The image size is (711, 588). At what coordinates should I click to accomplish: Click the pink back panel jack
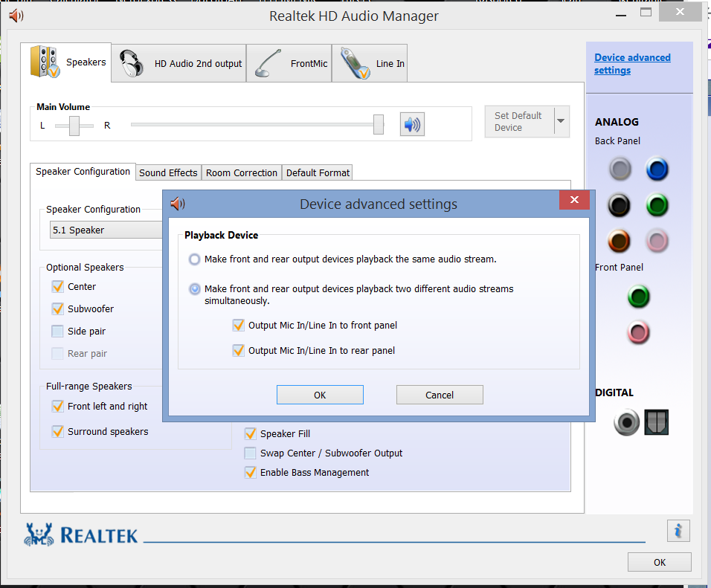click(657, 241)
